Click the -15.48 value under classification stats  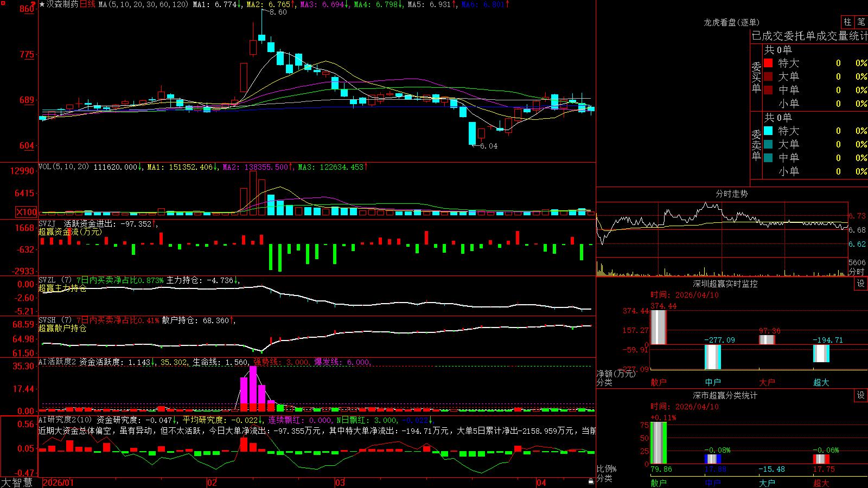click(x=771, y=469)
